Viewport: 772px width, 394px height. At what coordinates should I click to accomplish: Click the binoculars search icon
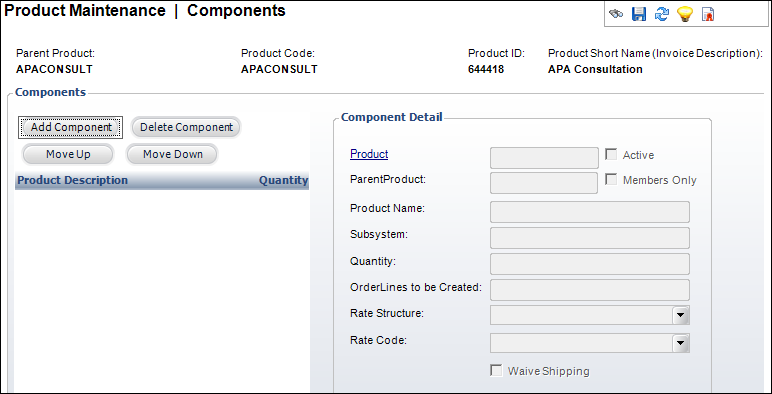(x=616, y=14)
